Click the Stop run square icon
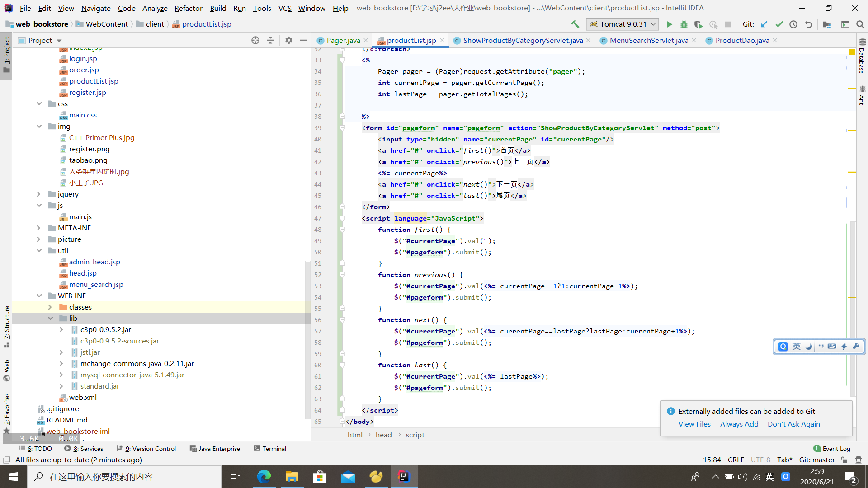Image resolution: width=868 pixels, height=488 pixels. [x=727, y=24]
